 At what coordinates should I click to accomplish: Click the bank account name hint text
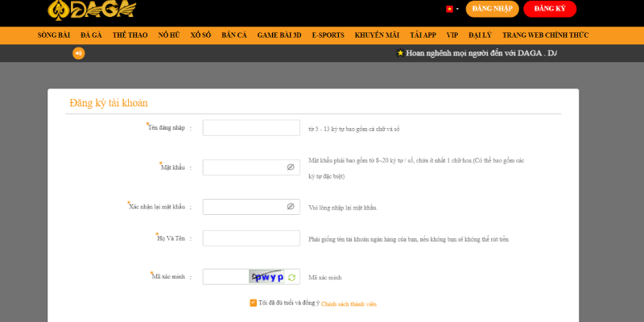click(409, 239)
